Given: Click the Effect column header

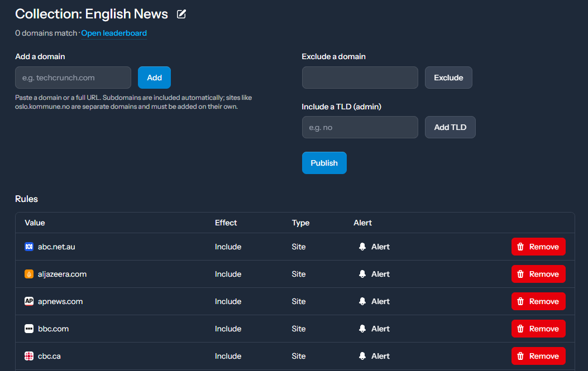Looking at the screenshot, I should 226,223.
